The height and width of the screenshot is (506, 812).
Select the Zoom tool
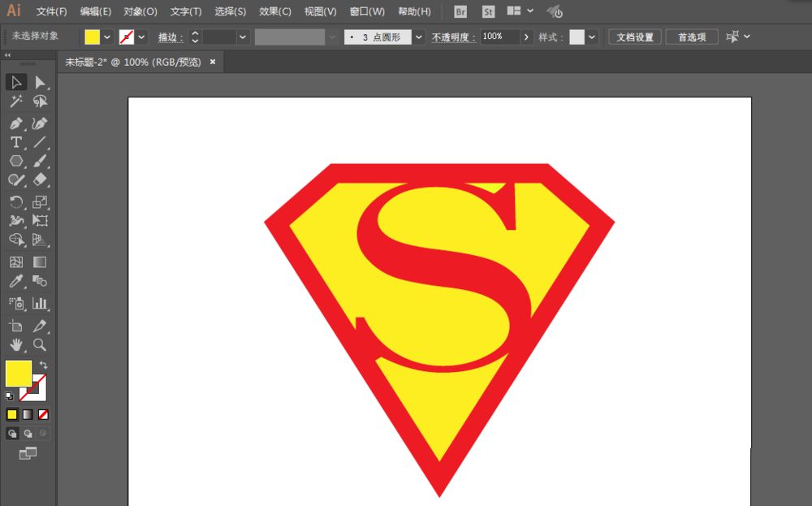(40, 345)
